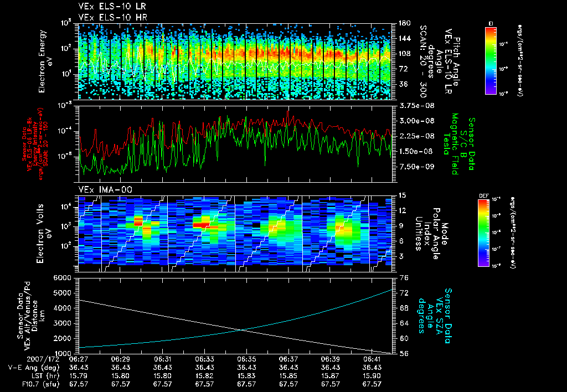Click the LST value 15.90
Viewport: 567px width, 392px height.
click(x=372, y=376)
